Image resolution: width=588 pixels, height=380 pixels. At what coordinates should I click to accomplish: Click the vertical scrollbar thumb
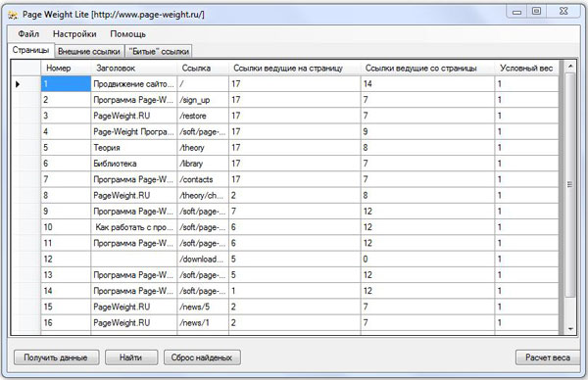[x=570, y=185]
